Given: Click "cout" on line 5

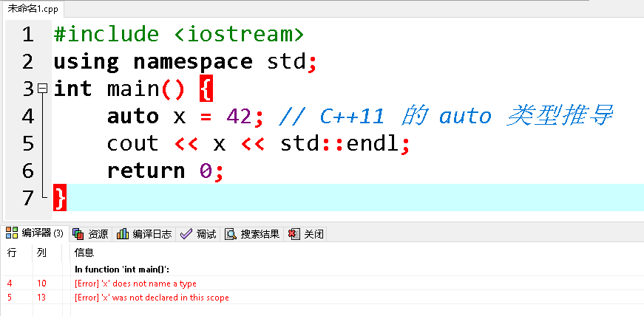Looking at the screenshot, I should [133, 144].
